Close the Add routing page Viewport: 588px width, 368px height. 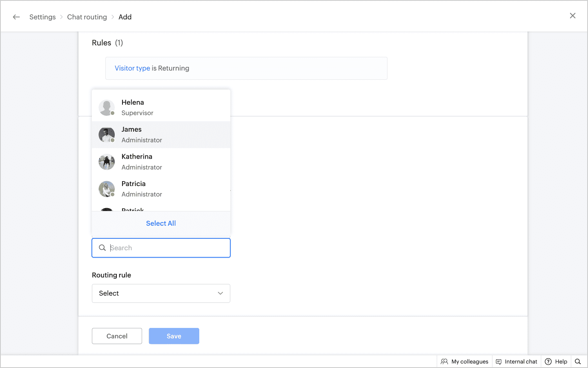click(x=572, y=16)
